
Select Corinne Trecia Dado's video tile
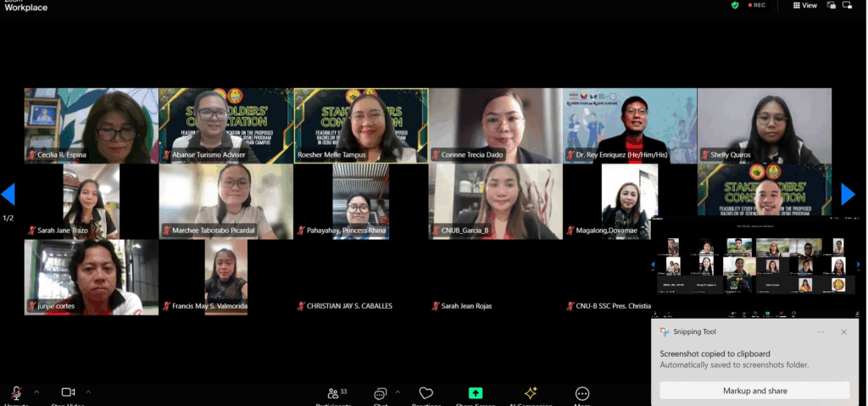click(x=495, y=125)
